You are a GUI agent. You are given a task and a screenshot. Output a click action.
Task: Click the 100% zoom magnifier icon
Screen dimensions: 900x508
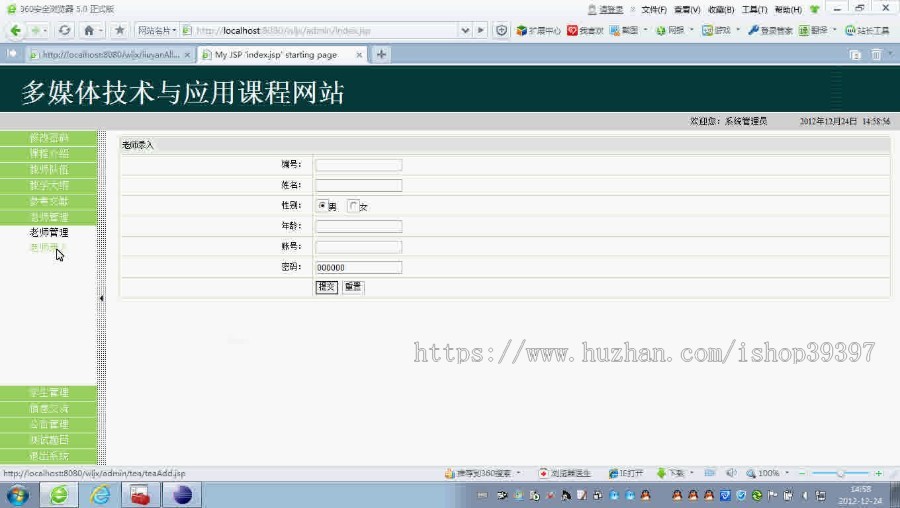(x=751, y=474)
